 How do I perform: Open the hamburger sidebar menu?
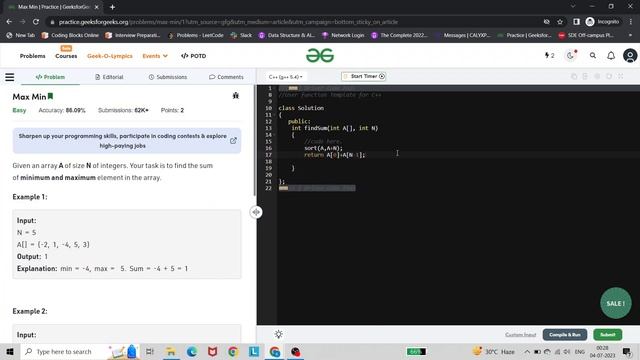point(9,77)
